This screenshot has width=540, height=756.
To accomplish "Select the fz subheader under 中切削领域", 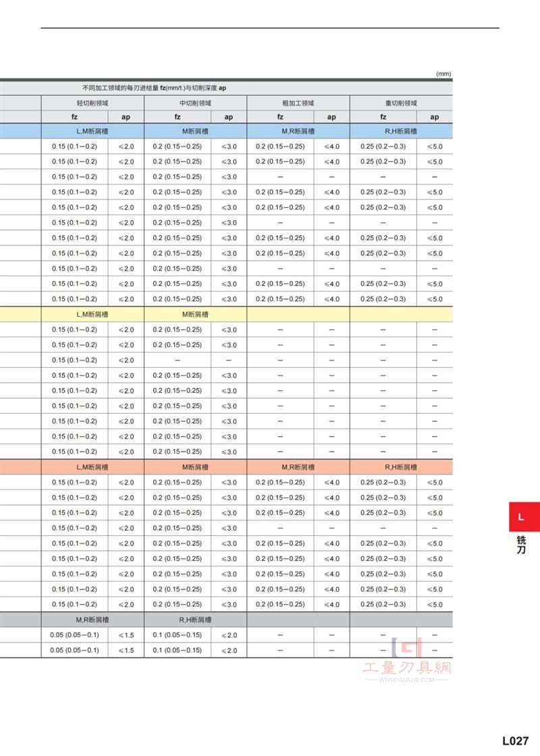I will pyautogui.click(x=178, y=117).
